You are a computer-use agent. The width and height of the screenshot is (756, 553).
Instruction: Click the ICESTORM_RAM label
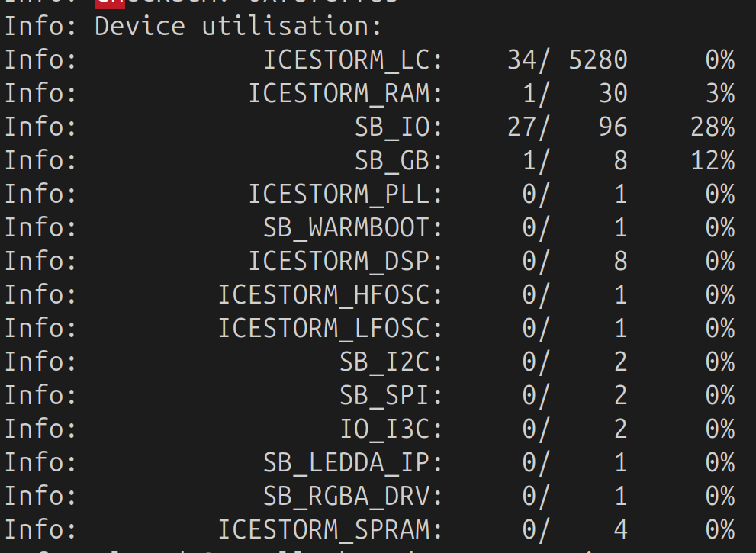346,94
